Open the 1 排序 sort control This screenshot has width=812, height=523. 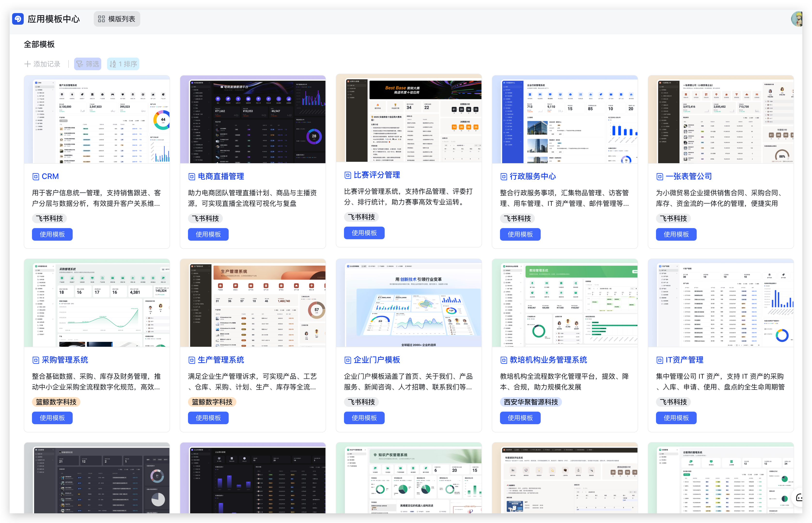click(123, 64)
